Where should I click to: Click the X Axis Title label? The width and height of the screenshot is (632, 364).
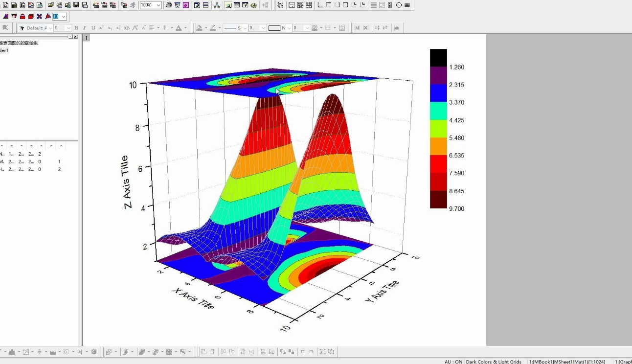(x=193, y=298)
